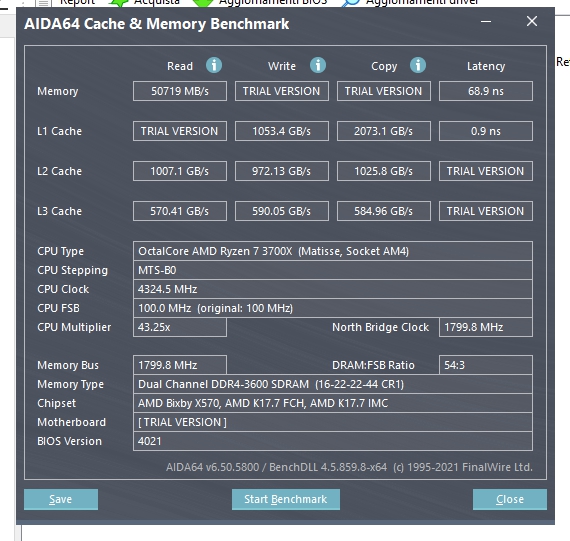Click the Latency column header

click(x=486, y=66)
